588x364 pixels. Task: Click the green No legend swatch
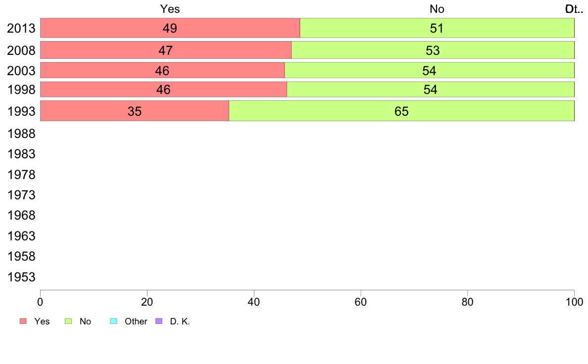pos(68,321)
